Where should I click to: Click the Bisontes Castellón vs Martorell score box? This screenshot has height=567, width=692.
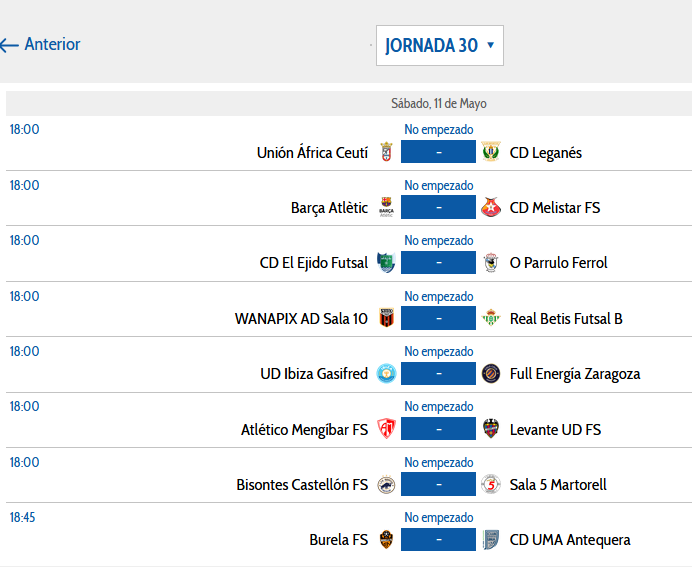click(438, 484)
